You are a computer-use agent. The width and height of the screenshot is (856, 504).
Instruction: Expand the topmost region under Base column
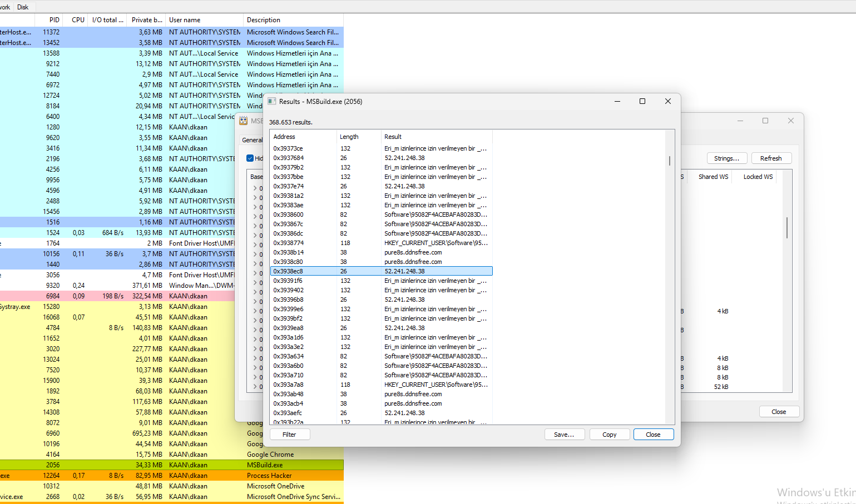255,188
